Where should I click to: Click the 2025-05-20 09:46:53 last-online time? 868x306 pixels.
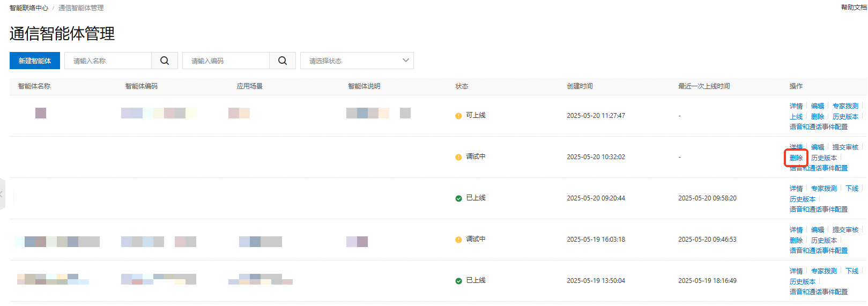(x=707, y=240)
